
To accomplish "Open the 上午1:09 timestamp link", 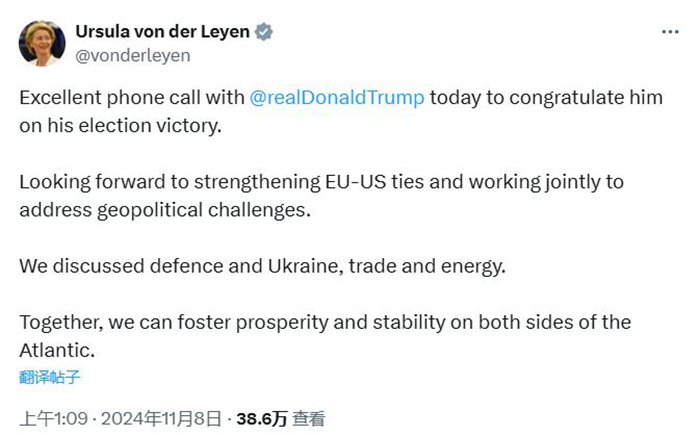I will coord(54,419).
